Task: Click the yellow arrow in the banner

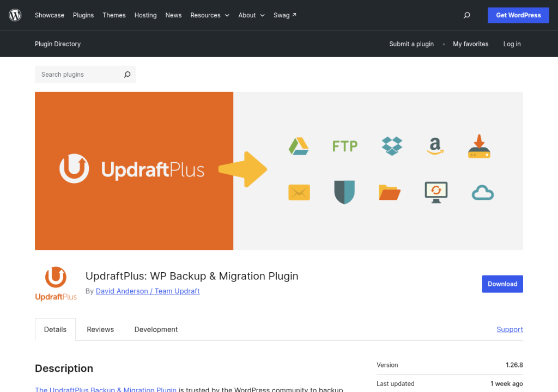Action: pyautogui.click(x=242, y=169)
